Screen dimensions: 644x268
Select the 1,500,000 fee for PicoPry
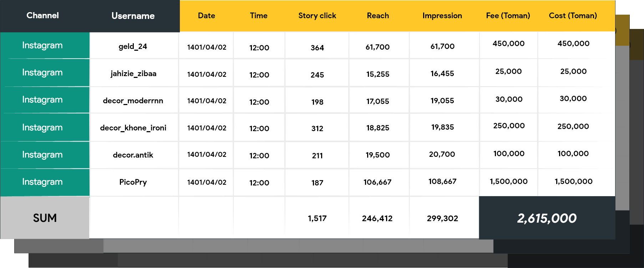pyautogui.click(x=508, y=182)
